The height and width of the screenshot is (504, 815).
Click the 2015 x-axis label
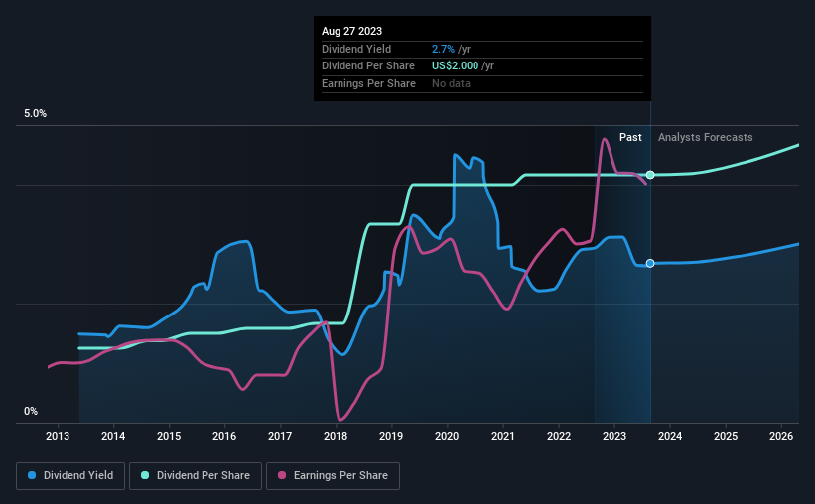[169, 436]
